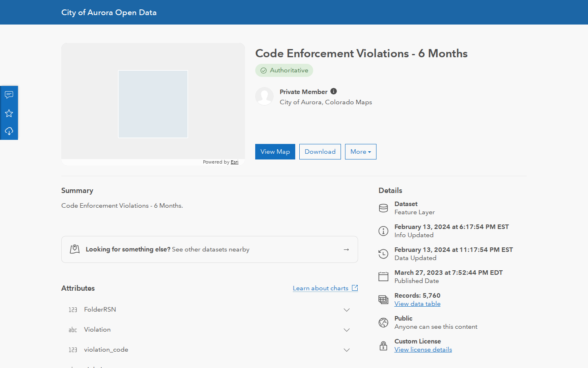Open the View license details link
The height and width of the screenshot is (368, 588).
pyautogui.click(x=423, y=350)
